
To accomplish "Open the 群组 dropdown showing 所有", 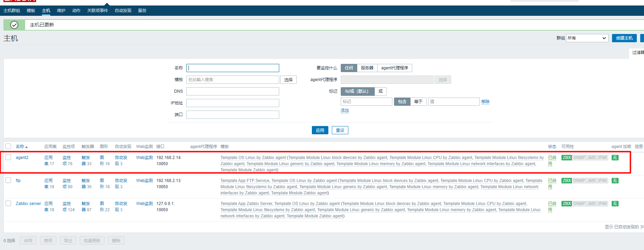I will click(x=587, y=38).
